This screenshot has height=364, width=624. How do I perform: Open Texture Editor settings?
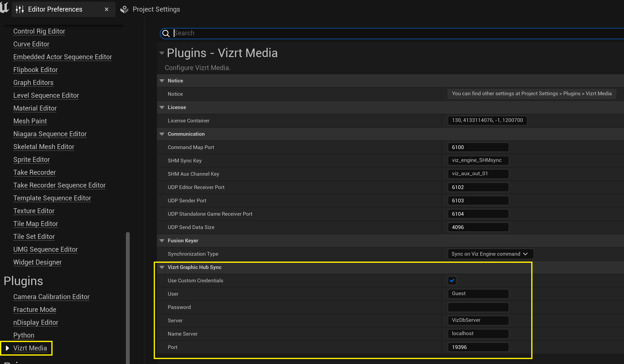(34, 211)
